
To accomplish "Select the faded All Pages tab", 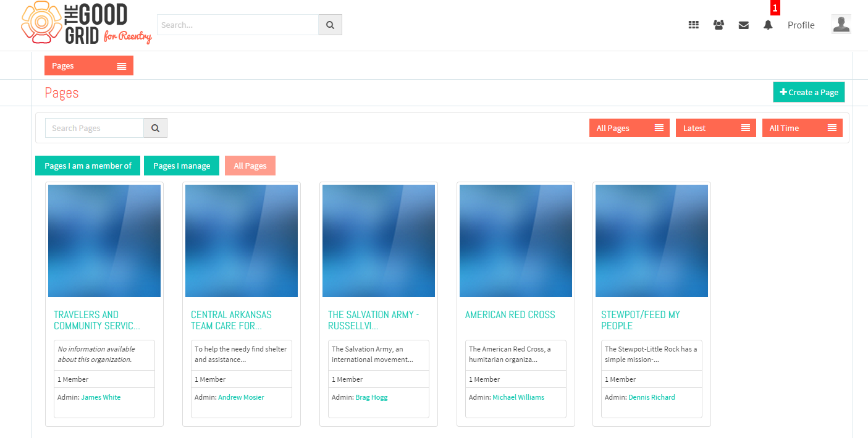I will 250,166.
